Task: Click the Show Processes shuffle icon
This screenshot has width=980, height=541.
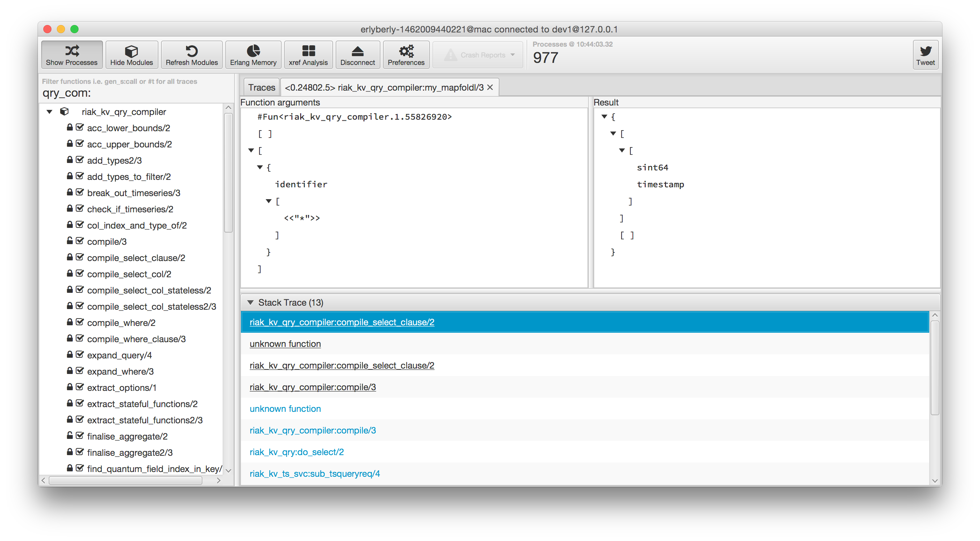Action: 72,51
